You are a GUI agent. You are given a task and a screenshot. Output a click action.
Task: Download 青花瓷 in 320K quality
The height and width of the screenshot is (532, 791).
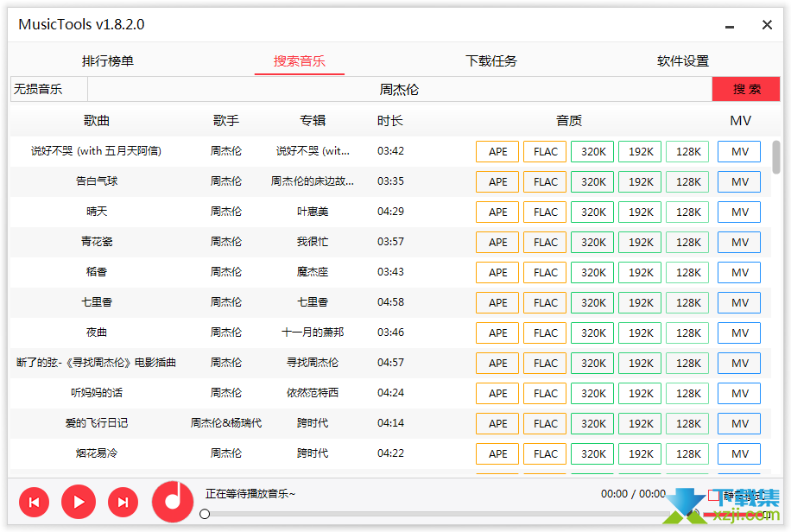[592, 243]
